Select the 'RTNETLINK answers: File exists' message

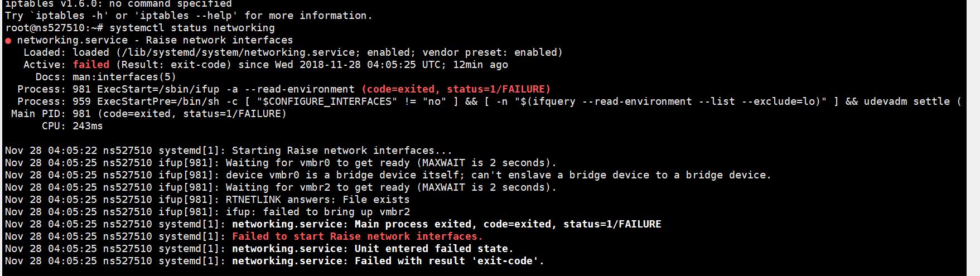click(317, 200)
